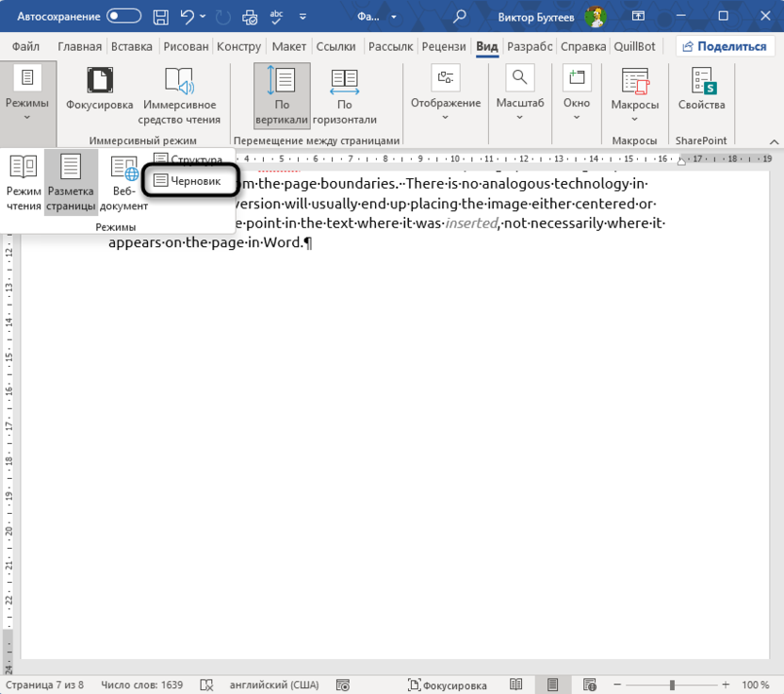The width and height of the screenshot is (784, 694).
Task: Toggle the Автосохранение switch
Action: (x=124, y=16)
